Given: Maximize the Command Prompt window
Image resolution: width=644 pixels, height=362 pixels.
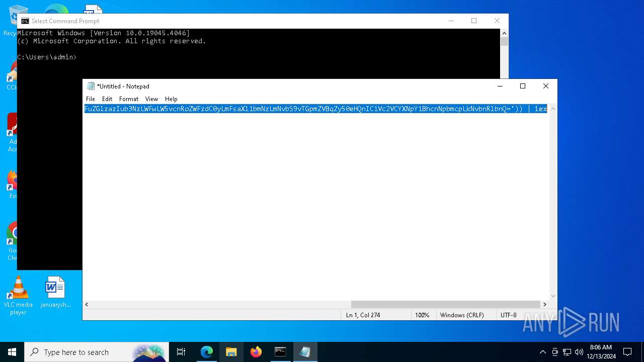Looking at the screenshot, I should pyautogui.click(x=474, y=21).
